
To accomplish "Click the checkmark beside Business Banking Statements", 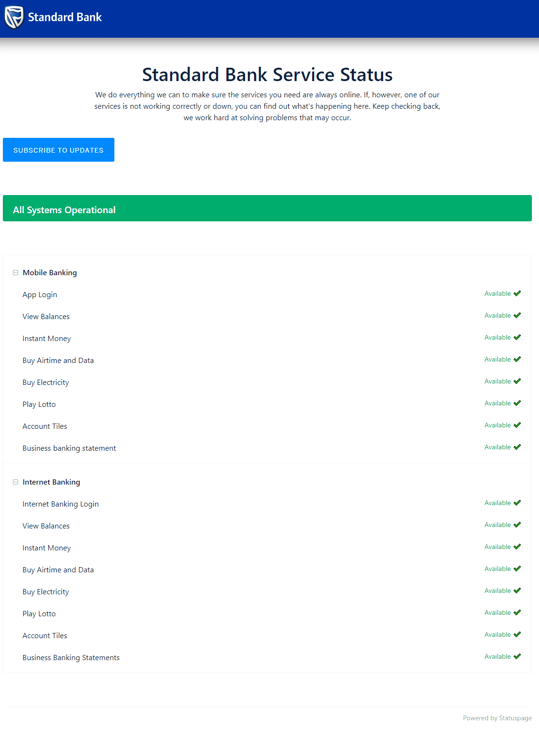I will point(517,656).
